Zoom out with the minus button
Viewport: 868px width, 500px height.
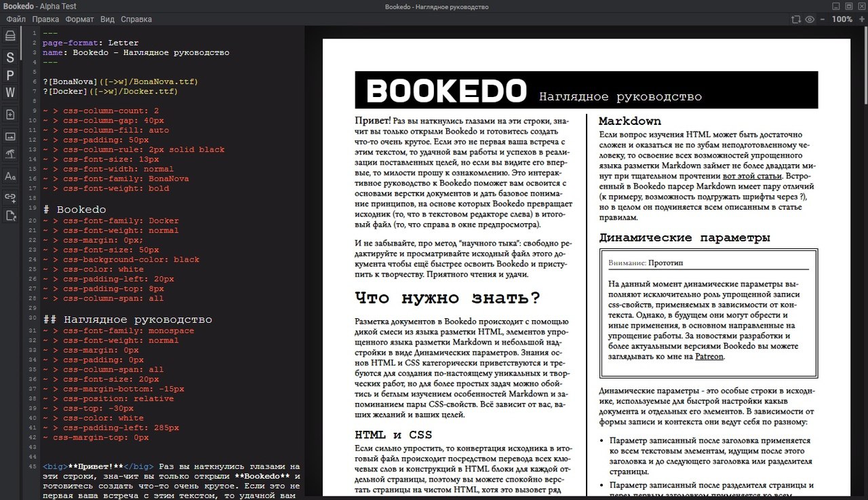(822, 19)
